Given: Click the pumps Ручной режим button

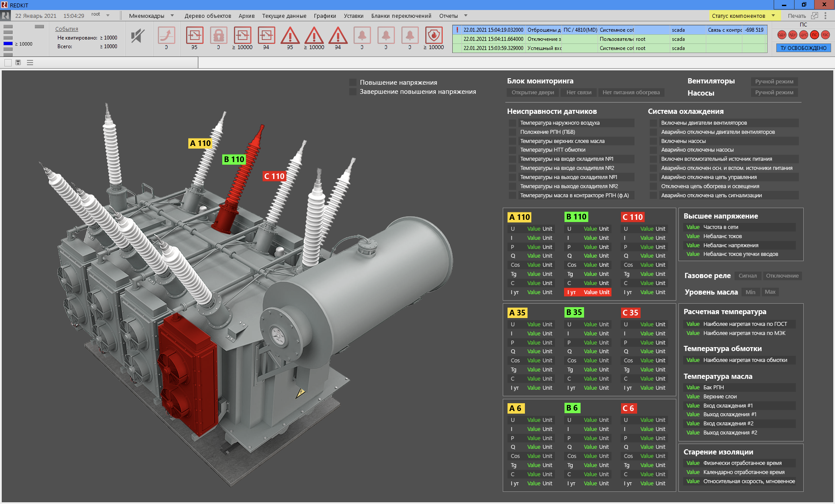Looking at the screenshot, I should (774, 93).
